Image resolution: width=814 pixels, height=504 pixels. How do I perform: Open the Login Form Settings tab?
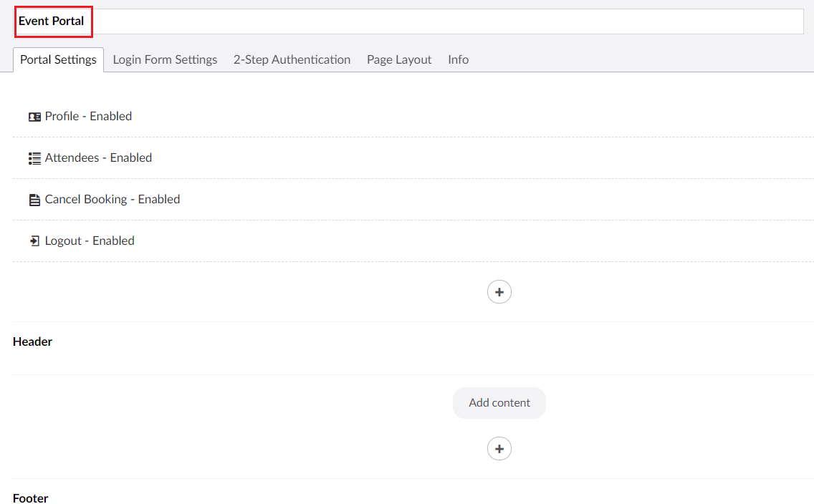click(x=165, y=59)
